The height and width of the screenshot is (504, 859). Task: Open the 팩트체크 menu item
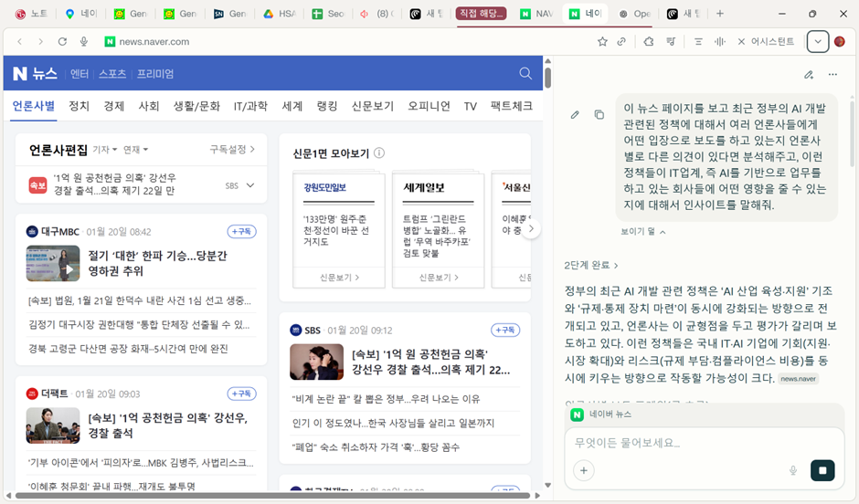[511, 106]
